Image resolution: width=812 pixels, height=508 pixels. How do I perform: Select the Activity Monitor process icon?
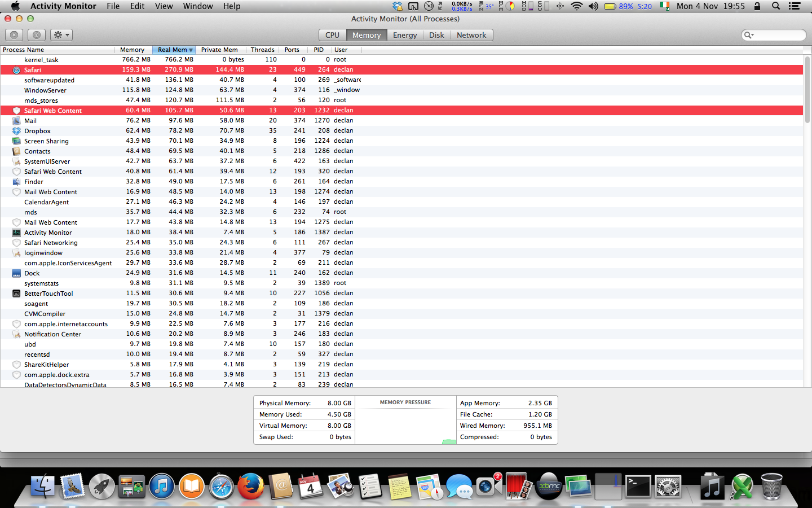click(16, 233)
